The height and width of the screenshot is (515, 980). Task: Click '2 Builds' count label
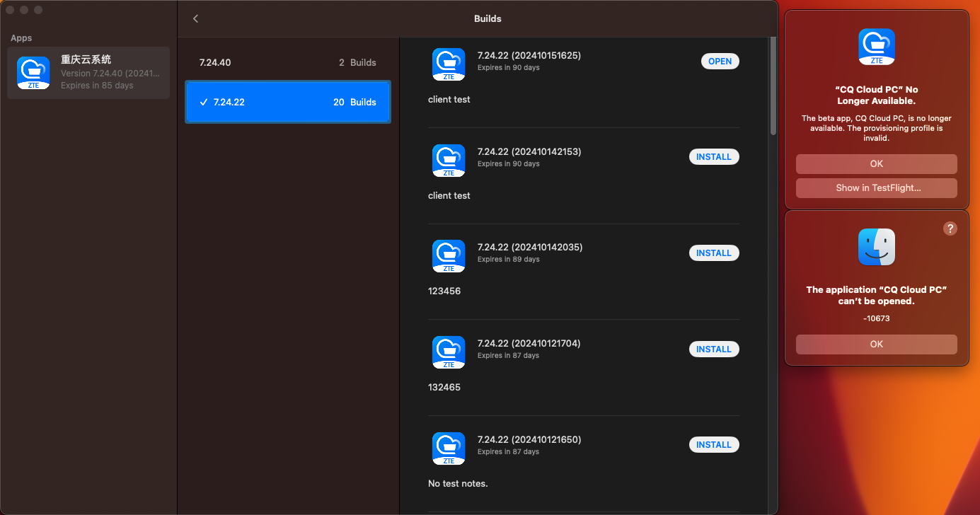coord(357,62)
